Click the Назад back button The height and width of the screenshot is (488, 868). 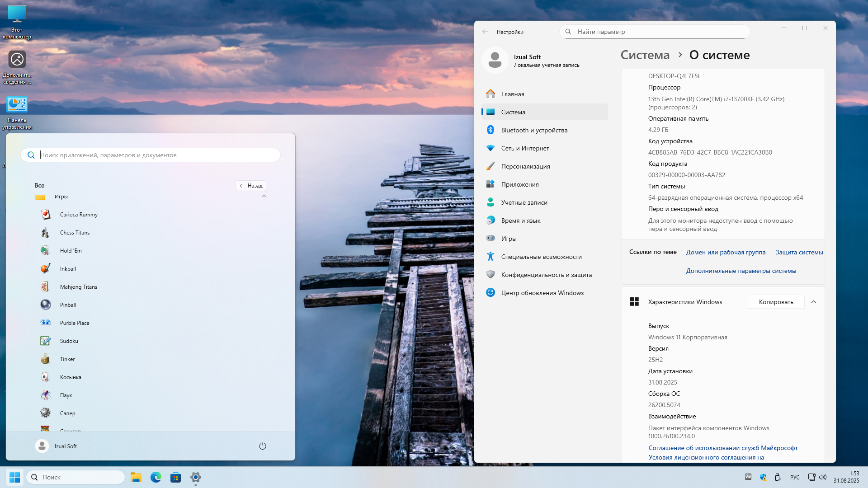click(251, 186)
